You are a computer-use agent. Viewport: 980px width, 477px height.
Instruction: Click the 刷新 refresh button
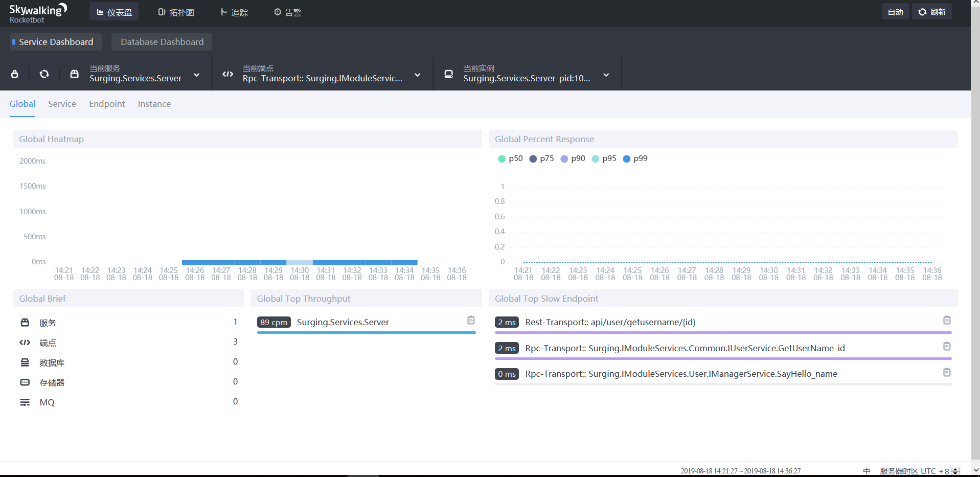point(932,12)
